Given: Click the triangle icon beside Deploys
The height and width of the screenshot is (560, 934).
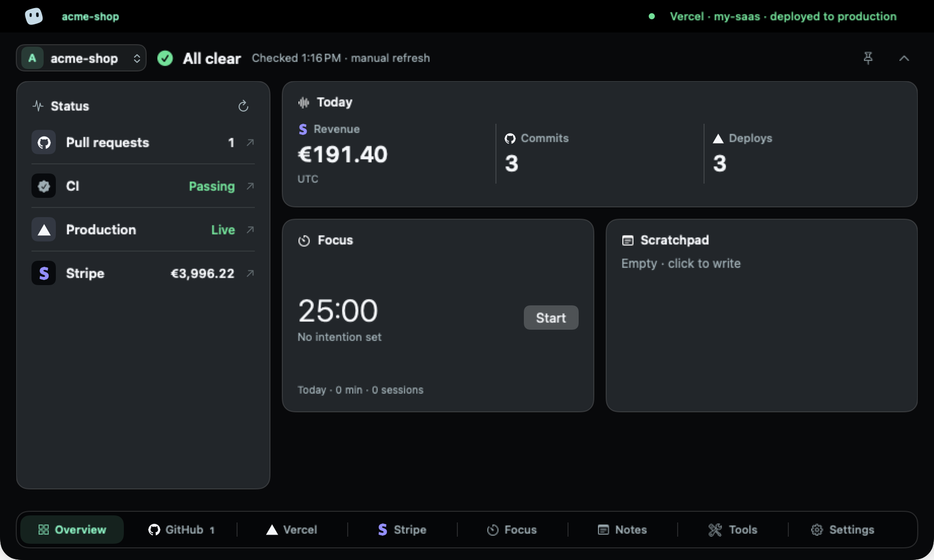Looking at the screenshot, I should (x=718, y=138).
